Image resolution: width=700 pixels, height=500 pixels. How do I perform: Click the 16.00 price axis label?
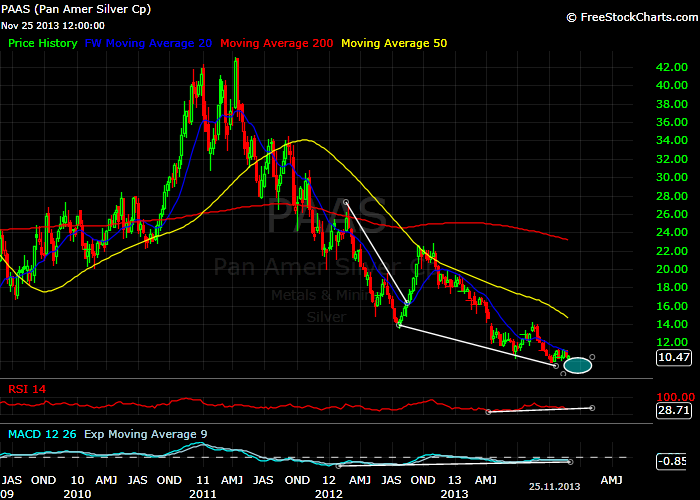coord(671,306)
